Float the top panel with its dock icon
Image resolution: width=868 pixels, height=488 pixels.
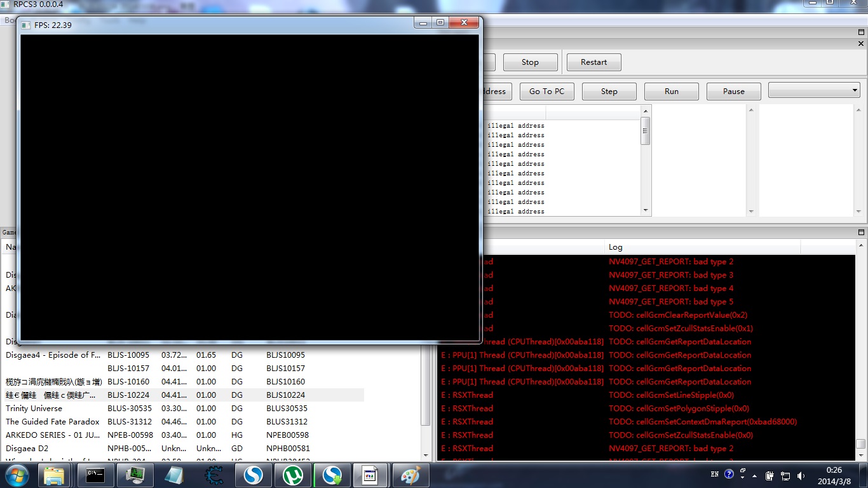tap(861, 32)
